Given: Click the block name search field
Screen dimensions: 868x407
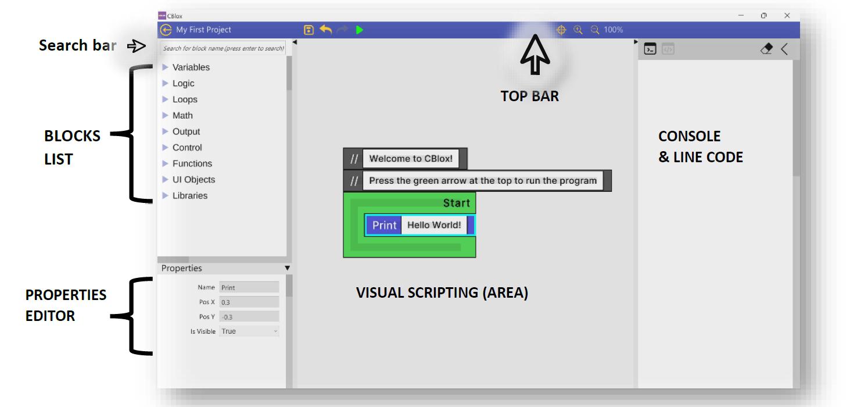Looking at the screenshot, I should [223, 48].
